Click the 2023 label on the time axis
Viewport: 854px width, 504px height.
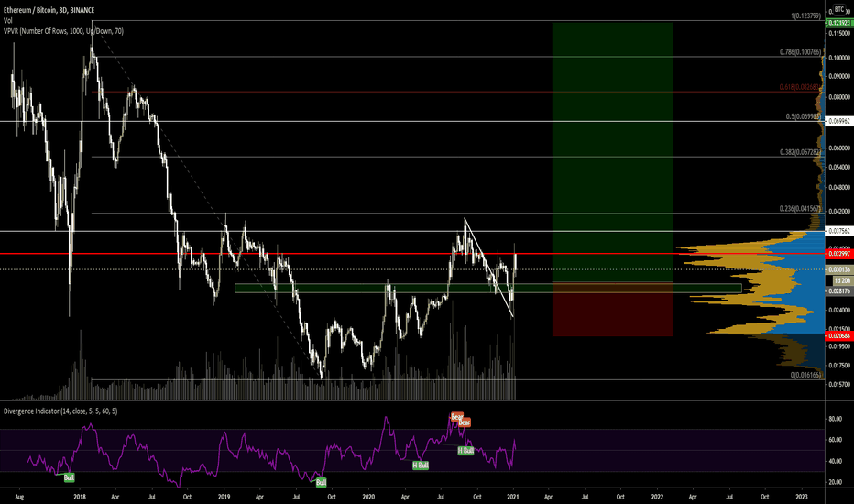point(802,497)
